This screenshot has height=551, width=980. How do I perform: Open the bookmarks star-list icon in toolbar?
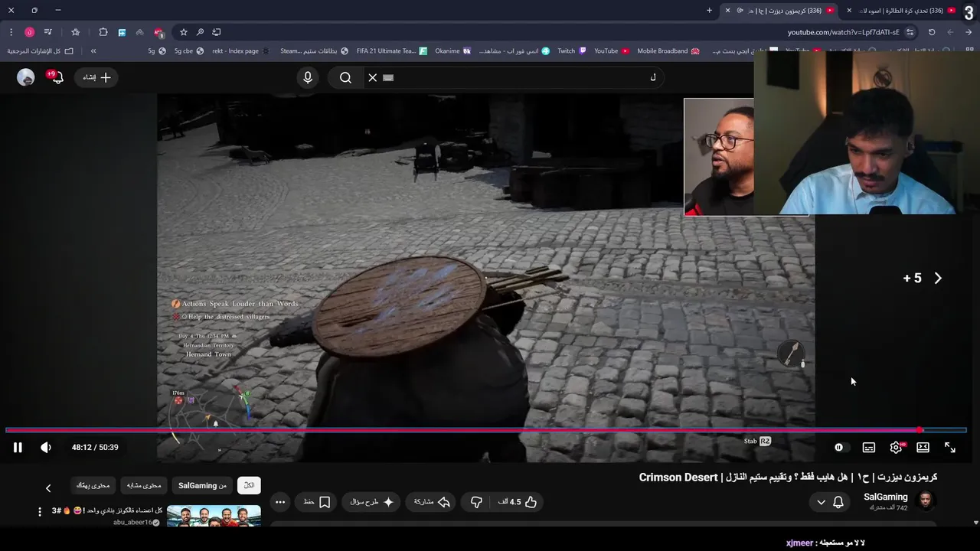click(75, 32)
